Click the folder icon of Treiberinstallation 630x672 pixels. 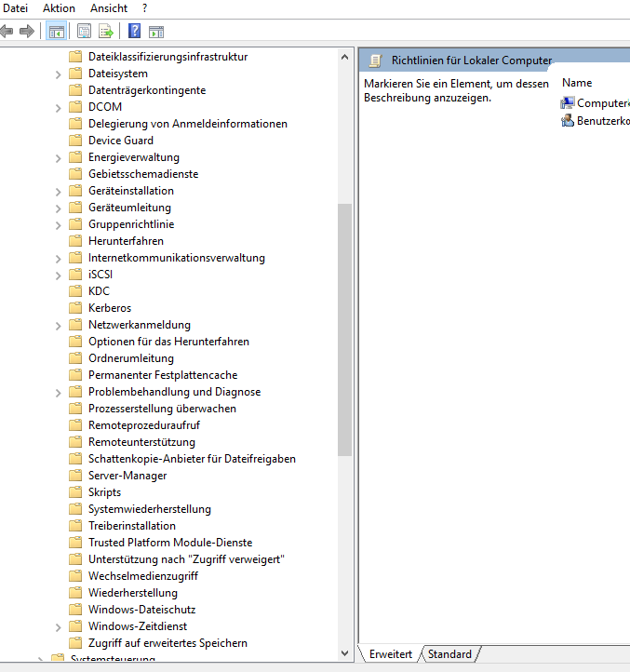pos(75,526)
